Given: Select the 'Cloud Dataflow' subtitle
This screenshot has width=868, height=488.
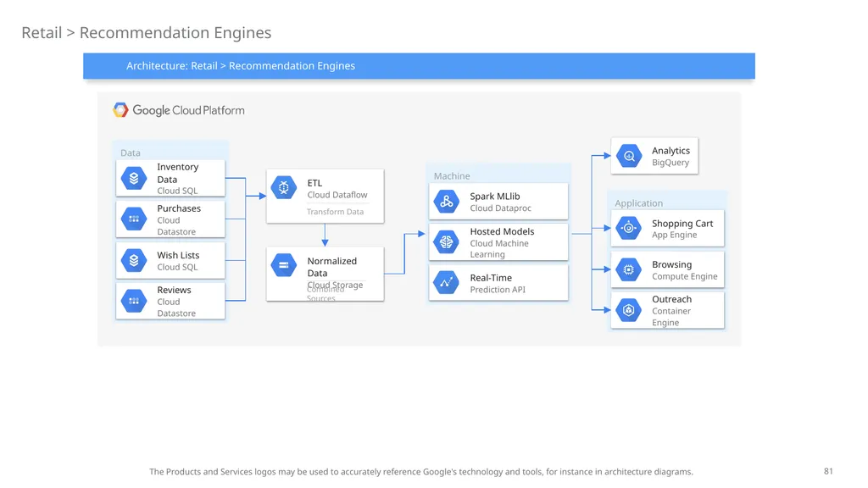Looking at the screenshot, I should [x=337, y=195].
